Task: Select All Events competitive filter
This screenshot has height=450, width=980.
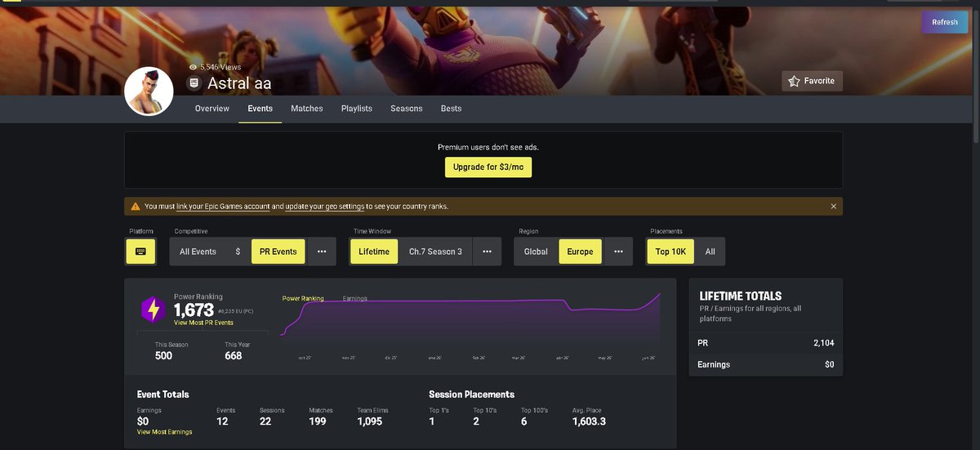Action: click(198, 252)
